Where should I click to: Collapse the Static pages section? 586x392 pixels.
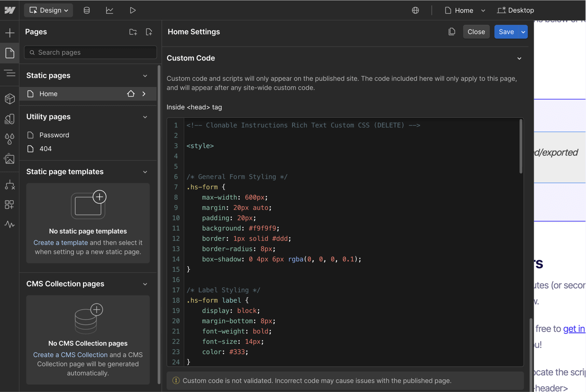coord(145,76)
